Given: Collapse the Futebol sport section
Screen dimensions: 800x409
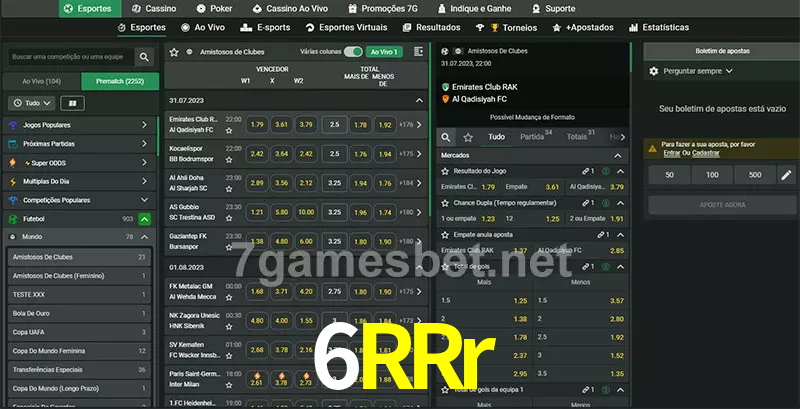Looking at the screenshot, I should 145,218.
